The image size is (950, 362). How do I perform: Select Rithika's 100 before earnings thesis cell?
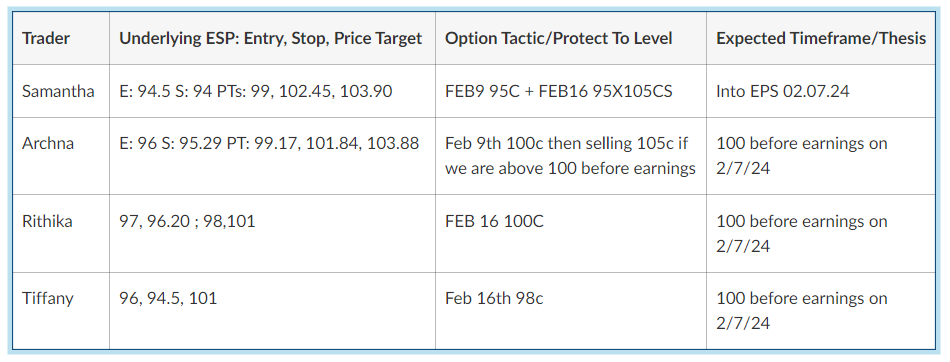coord(821,233)
